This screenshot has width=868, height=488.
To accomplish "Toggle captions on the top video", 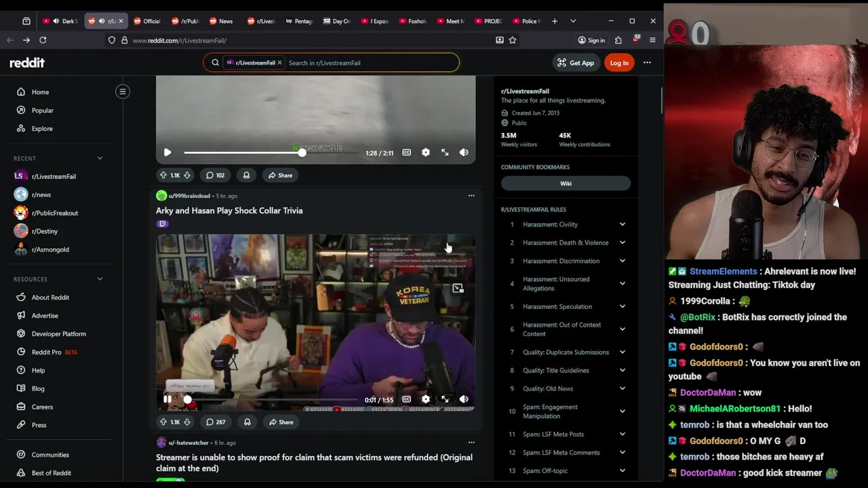I will pos(407,152).
